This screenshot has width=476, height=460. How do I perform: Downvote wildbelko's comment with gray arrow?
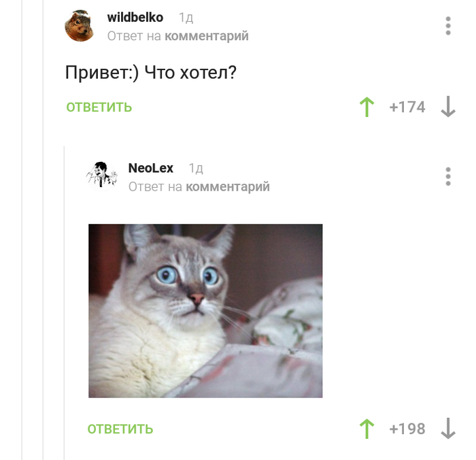click(x=448, y=107)
